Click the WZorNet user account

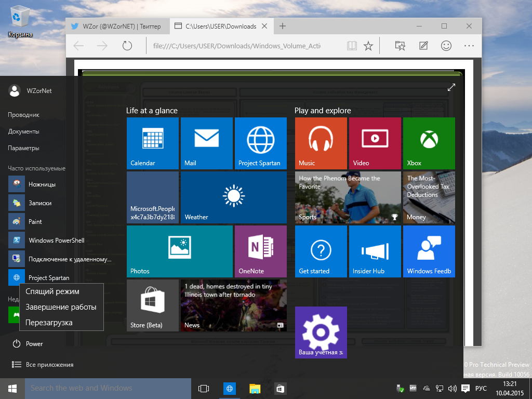[31, 90]
